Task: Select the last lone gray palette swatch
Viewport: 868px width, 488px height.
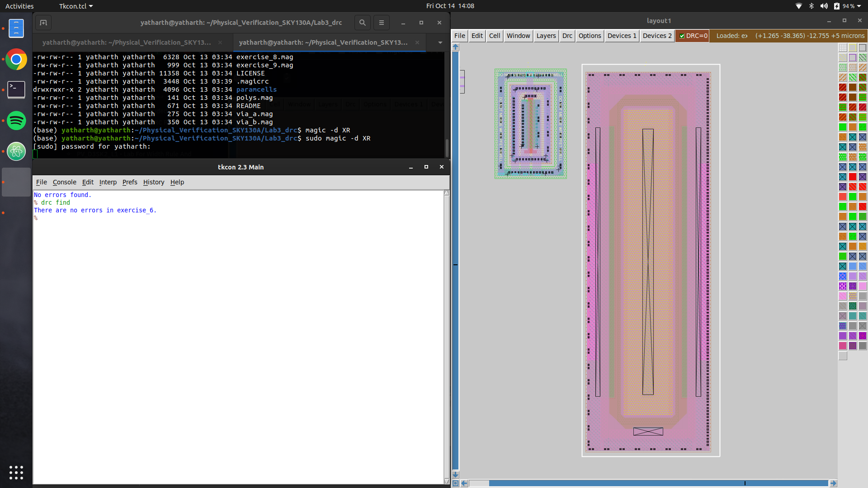Action: pos(843,356)
